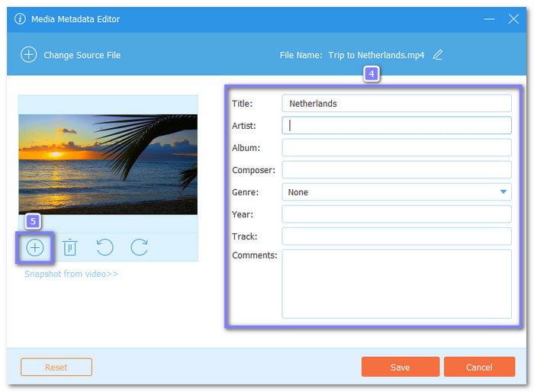Click the Year input field
Viewport: 534px width, 392px height.
coord(397,214)
